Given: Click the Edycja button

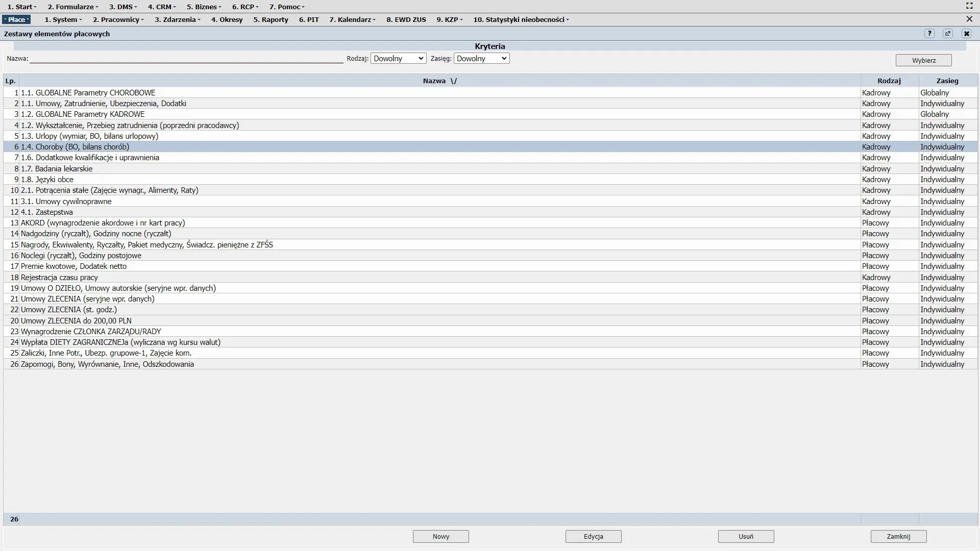Looking at the screenshot, I should coord(593,536).
